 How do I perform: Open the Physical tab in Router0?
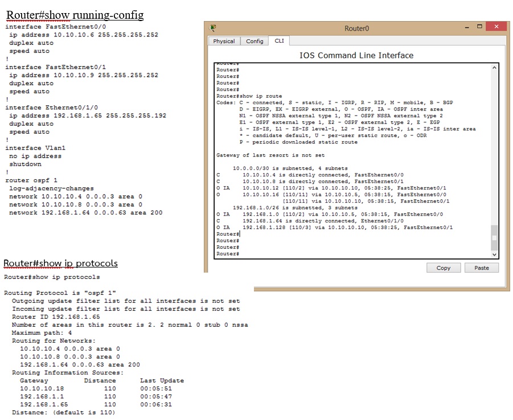[224, 41]
